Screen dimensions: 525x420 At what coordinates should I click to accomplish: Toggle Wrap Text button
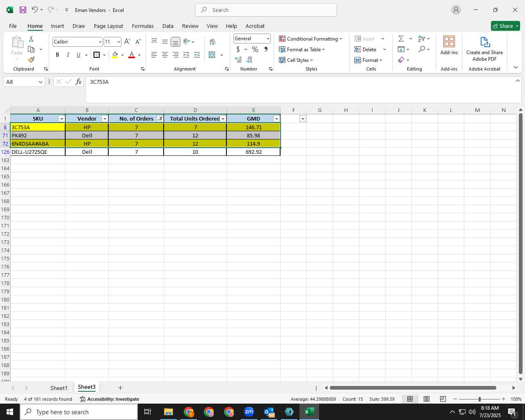click(212, 41)
